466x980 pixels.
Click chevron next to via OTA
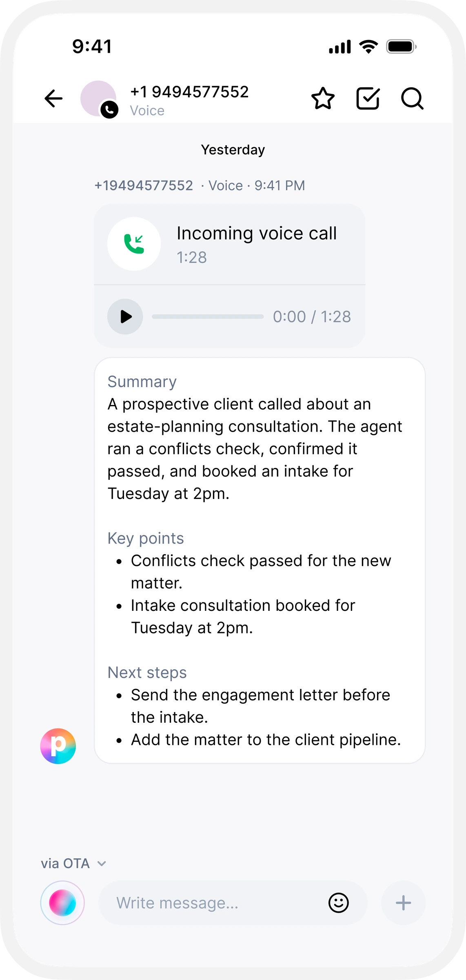point(102,864)
